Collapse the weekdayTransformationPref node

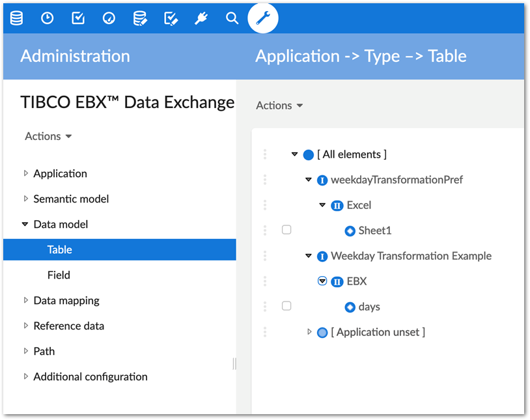click(x=309, y=180)
